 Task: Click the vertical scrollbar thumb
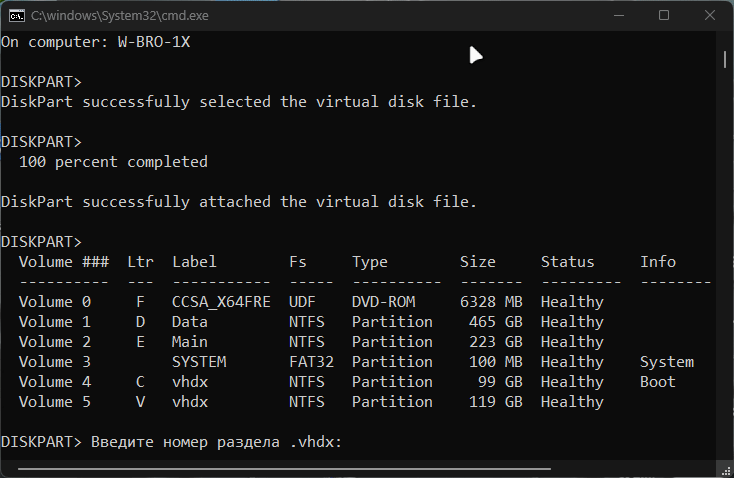725,58
